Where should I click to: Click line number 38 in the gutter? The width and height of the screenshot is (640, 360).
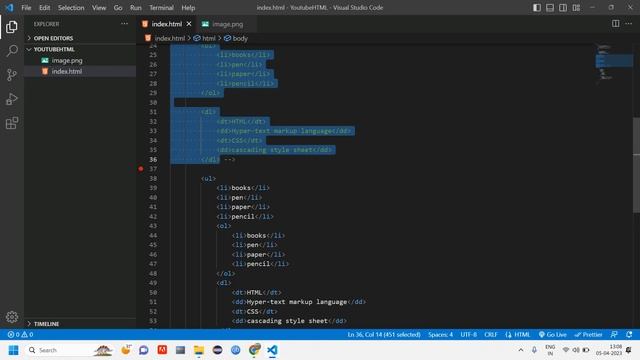pos(153,178)
